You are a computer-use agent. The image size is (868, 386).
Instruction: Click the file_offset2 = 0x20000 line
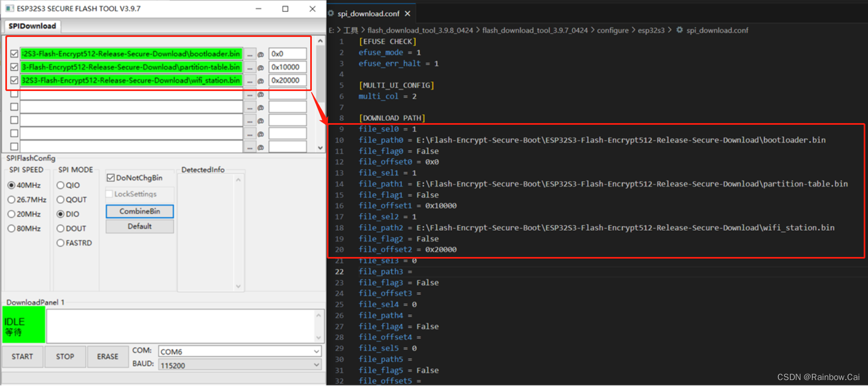(x=408, y=249)
